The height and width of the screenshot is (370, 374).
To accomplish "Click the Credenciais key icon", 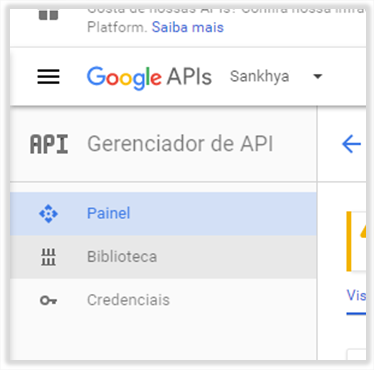I will pyautogui.click(x=48, y=301).
